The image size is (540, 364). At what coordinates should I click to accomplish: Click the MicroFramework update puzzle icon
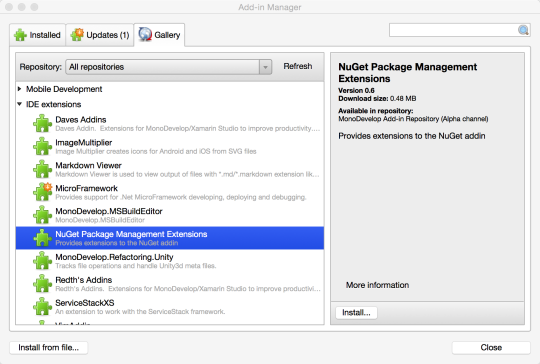42,192
